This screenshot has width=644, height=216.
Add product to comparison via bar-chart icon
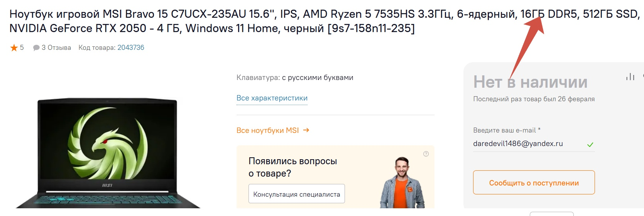[630, 77]
